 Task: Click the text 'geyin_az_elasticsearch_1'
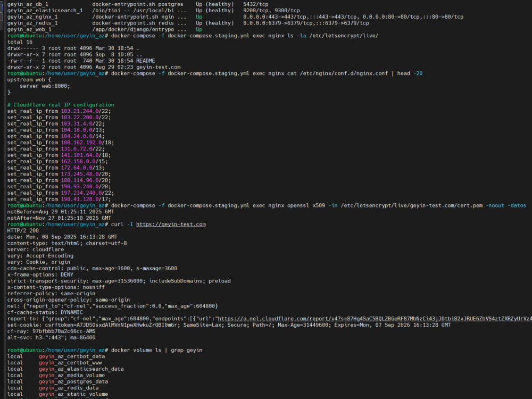point(45,11)
